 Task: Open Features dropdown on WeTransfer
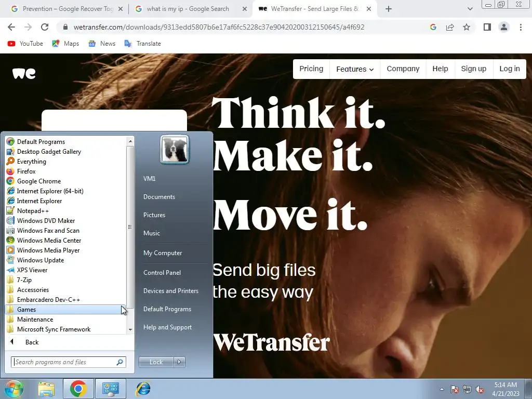tap(354, 69)
